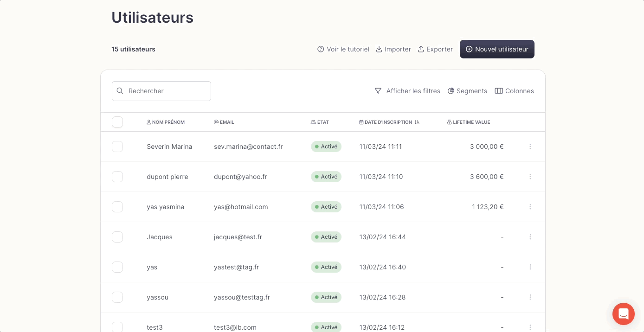Image resolution: width=644 pixels, height=332 pixels.
Task: Check the box for Jacques
Action: click(117, 237)
